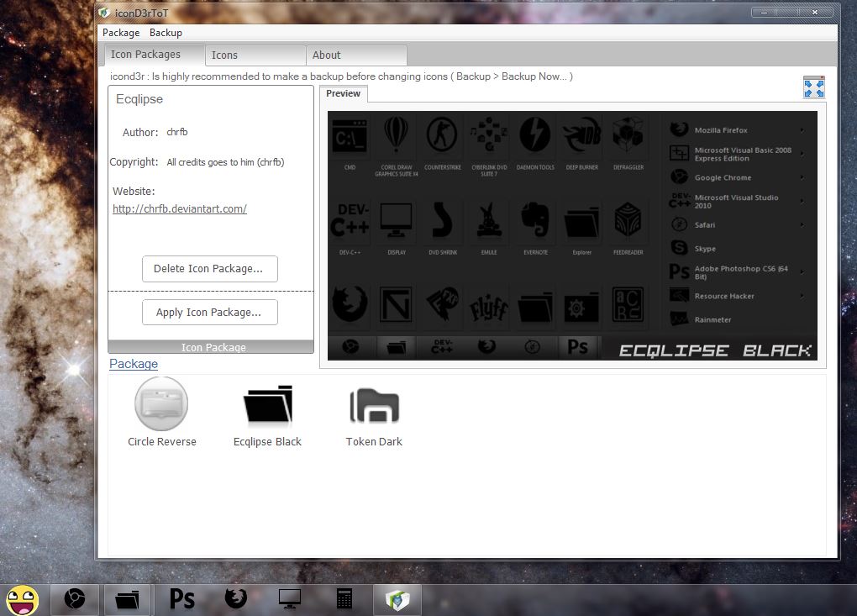857x616 pixels.
Task: Open the Calculator from the taskbar
Action: [344, 599]
